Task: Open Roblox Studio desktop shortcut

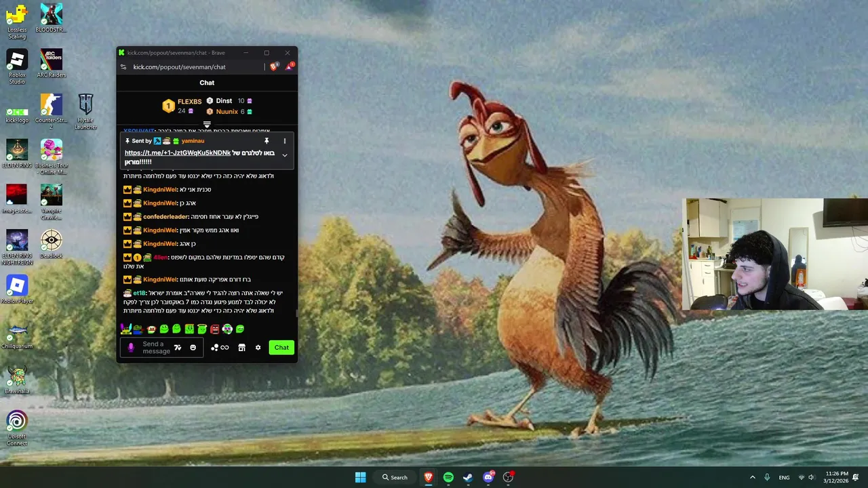Action: pyautogui.click(x=17, y=67)
